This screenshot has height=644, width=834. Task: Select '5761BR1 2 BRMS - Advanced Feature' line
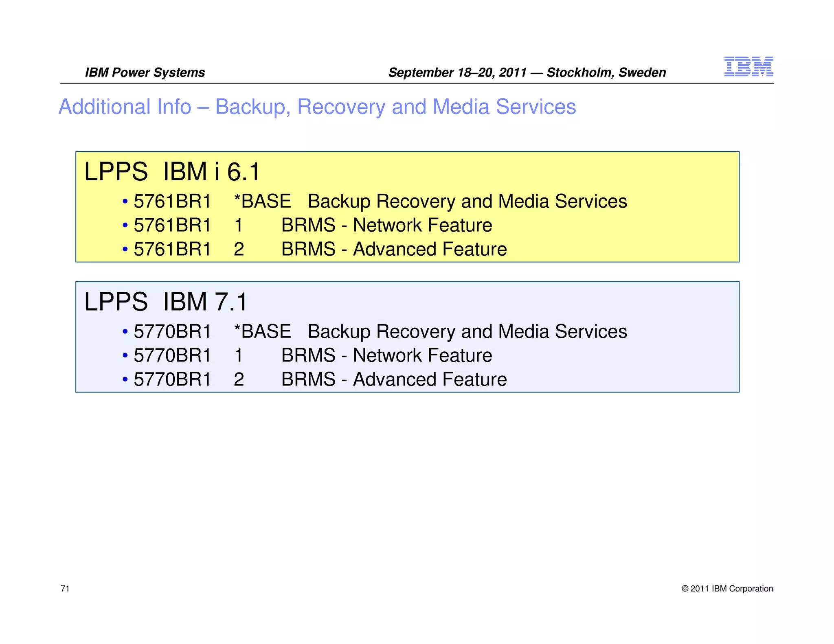click(x=314, y=249)
